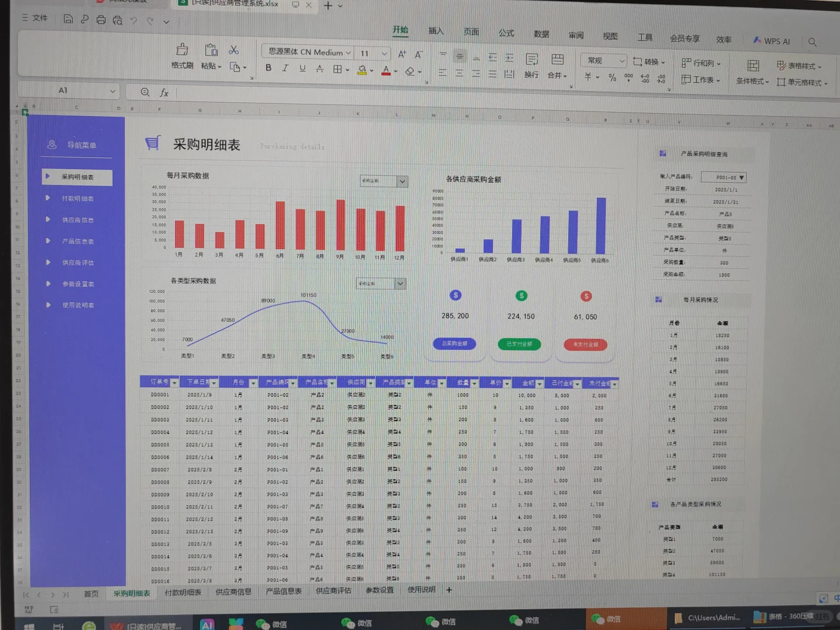Pick the red font color swatch
Viewport: 840px width, 630px height.
point(385,70)
